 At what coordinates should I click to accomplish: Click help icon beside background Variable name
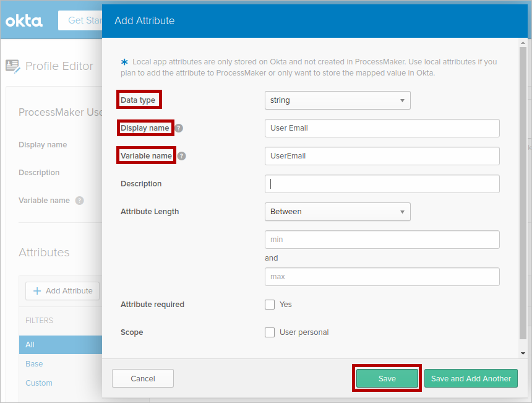point(79,201)
